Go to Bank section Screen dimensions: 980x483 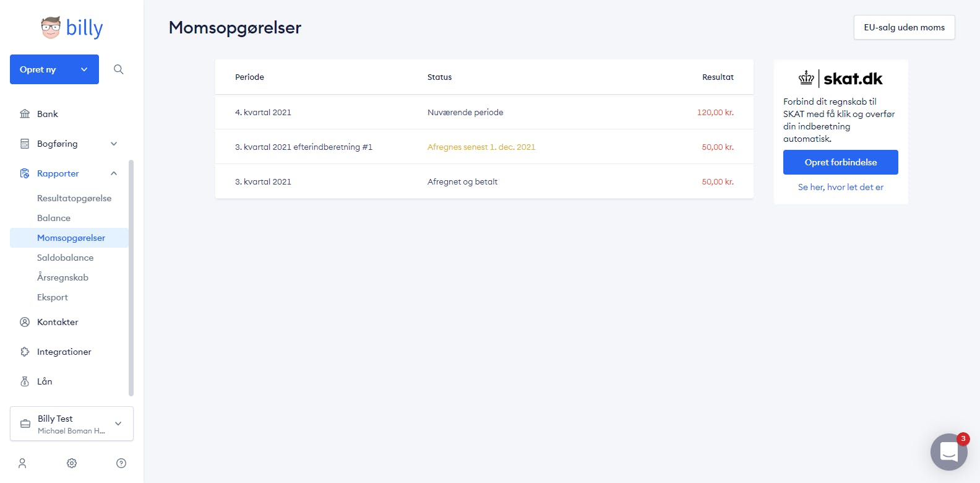coord(48,114)
